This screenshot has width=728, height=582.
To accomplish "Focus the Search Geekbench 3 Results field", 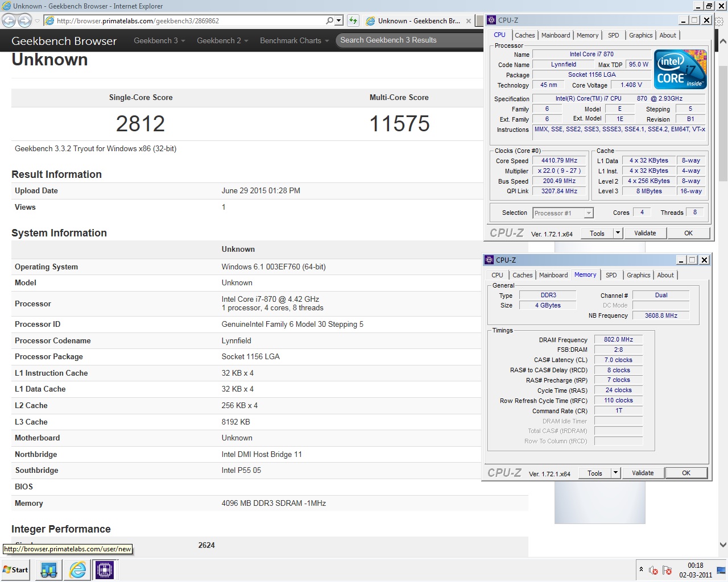I will (409, 40).
